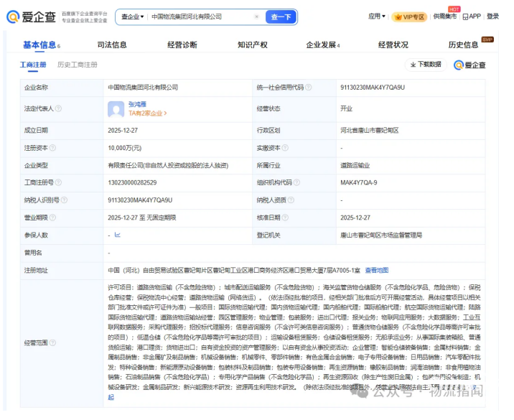Select the 基本信息 tab
The image size is (514, 420).
pos(42,45)
